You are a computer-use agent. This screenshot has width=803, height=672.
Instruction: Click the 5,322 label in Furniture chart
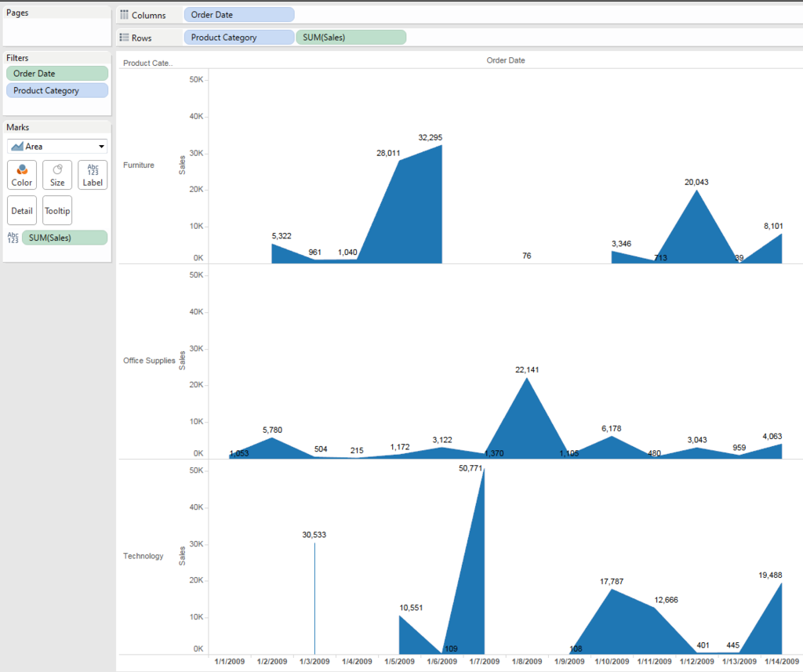[x=282, y=236]
